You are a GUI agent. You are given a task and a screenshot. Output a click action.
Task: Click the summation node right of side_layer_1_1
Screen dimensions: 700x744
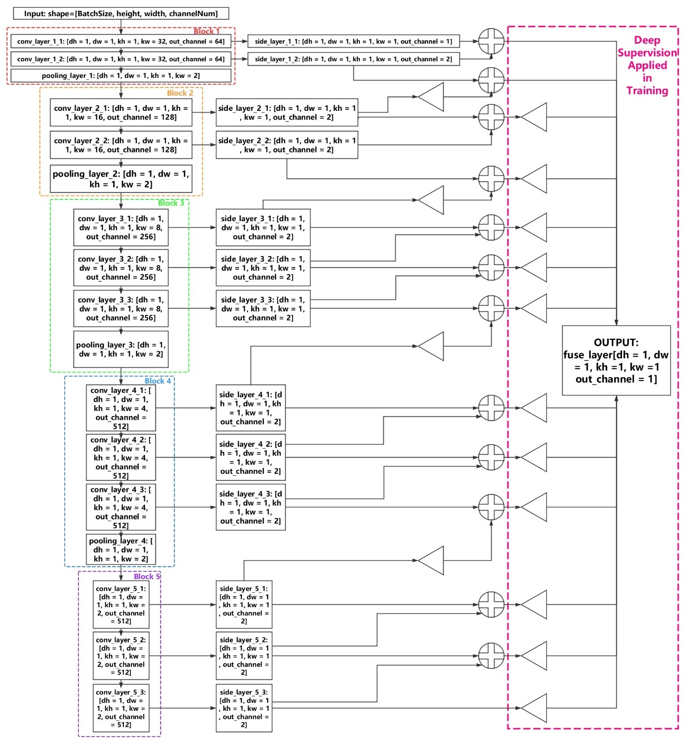tap(491, 41)
